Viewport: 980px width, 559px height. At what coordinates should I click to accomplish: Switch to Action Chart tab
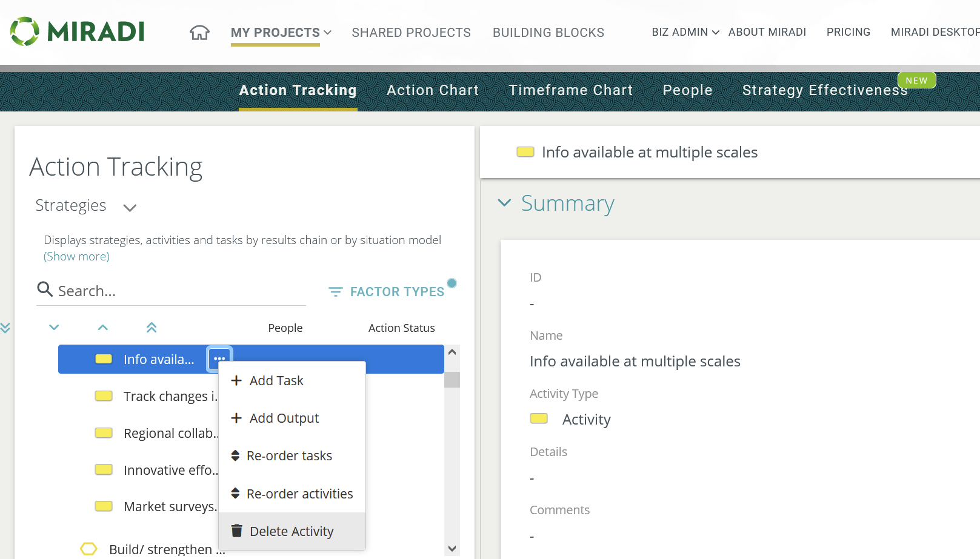point(433,90)
